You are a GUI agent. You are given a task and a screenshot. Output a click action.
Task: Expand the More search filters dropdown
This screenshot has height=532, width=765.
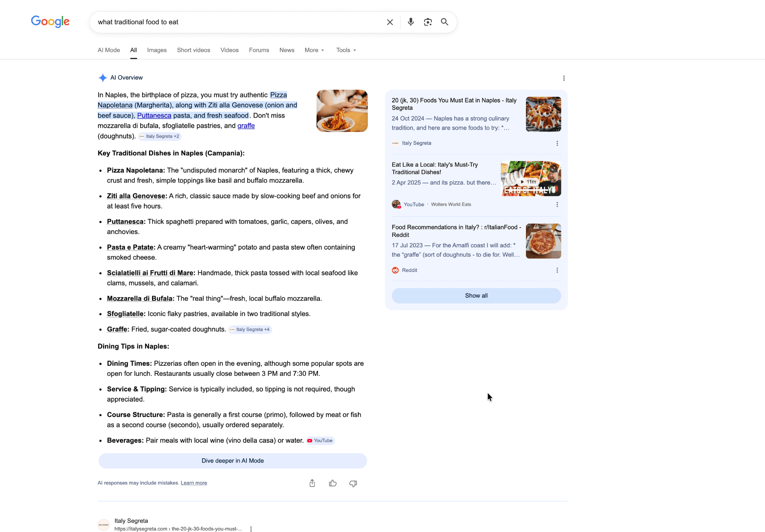[314, 50]
